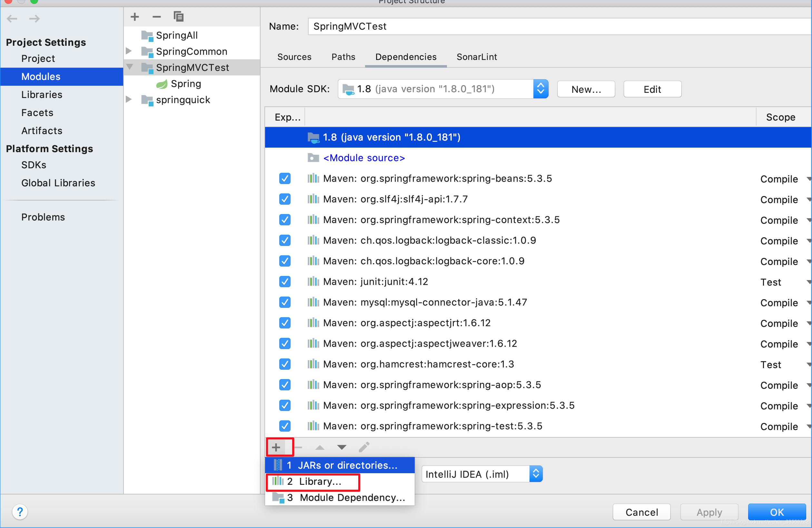This screenshot has height=528, width=812.
Task: Click the help question mark icon
Action: [20, 512]
